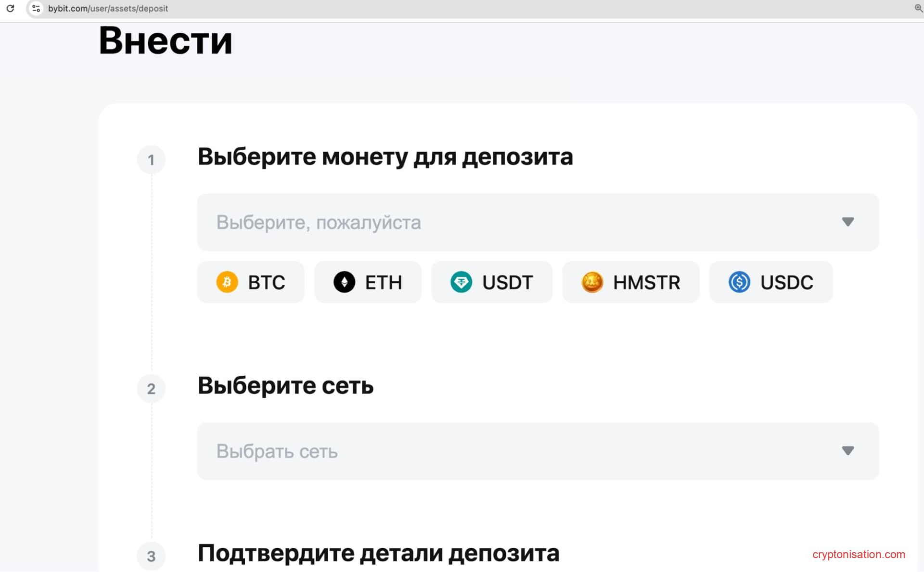Expand the coin selector using its arrow
This screenshot has width=924, height=572.
(x=847, y=222)
